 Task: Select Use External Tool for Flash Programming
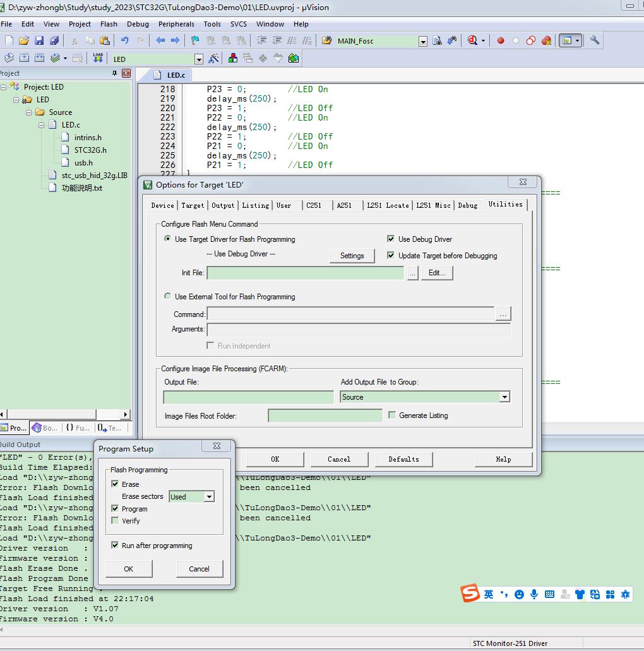168,296
